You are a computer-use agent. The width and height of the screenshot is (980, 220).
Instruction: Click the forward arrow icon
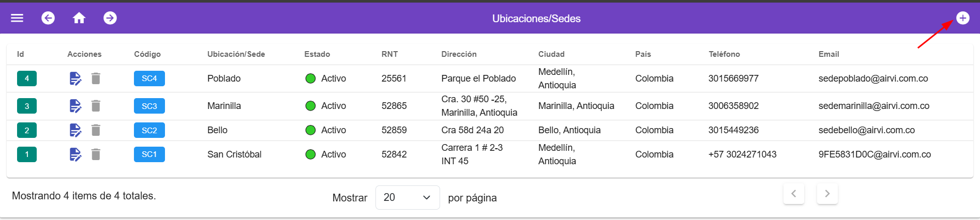coord(110,18)
